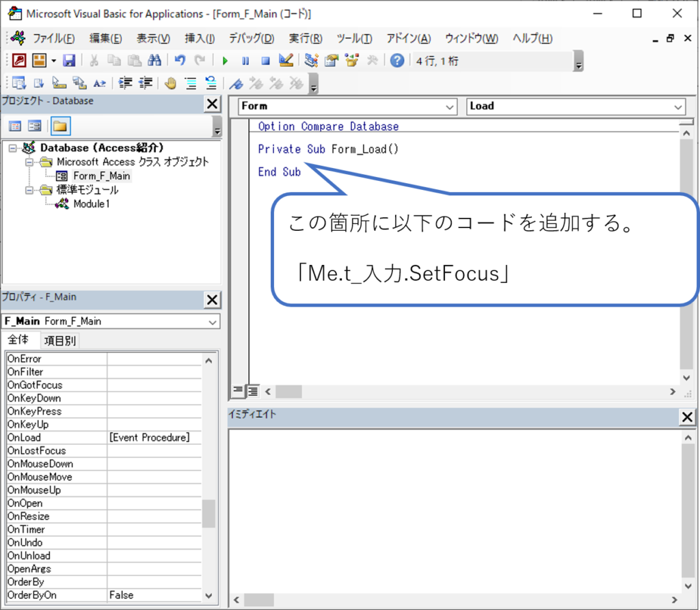Close the イミディエイト window
The width and height of the screenshot is (700, 610).
tap(687, 417)
